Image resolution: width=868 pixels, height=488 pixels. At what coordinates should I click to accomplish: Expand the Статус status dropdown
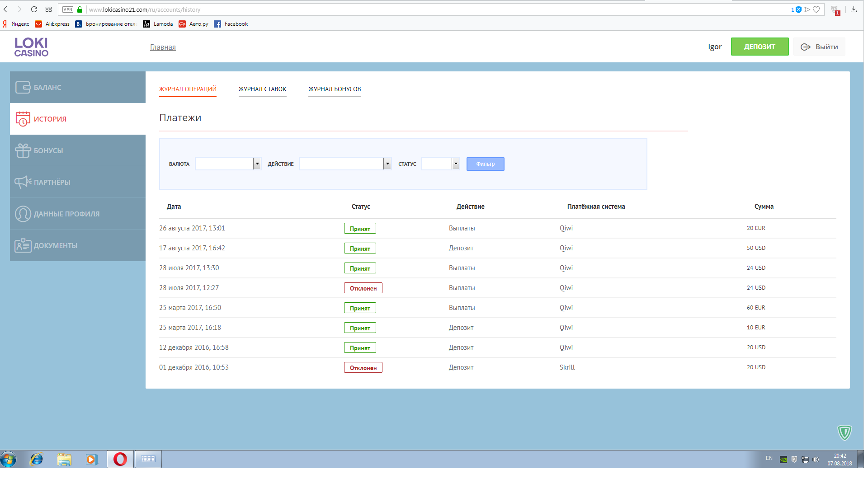pyautogui.click(x=455, y=164)
